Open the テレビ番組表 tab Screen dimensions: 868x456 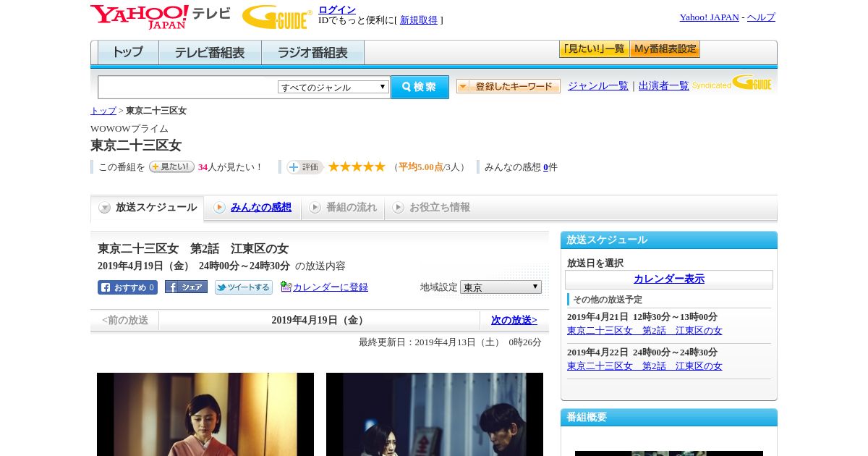[x=210, y=53]
